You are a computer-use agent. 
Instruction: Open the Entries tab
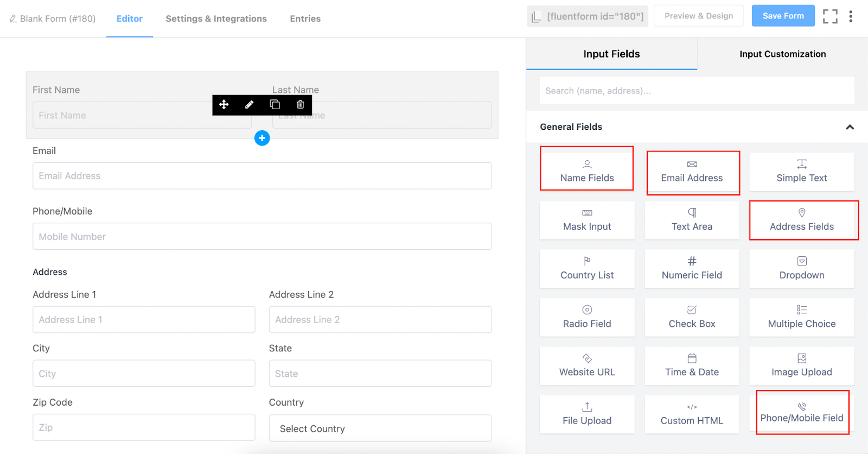(305, 18)
